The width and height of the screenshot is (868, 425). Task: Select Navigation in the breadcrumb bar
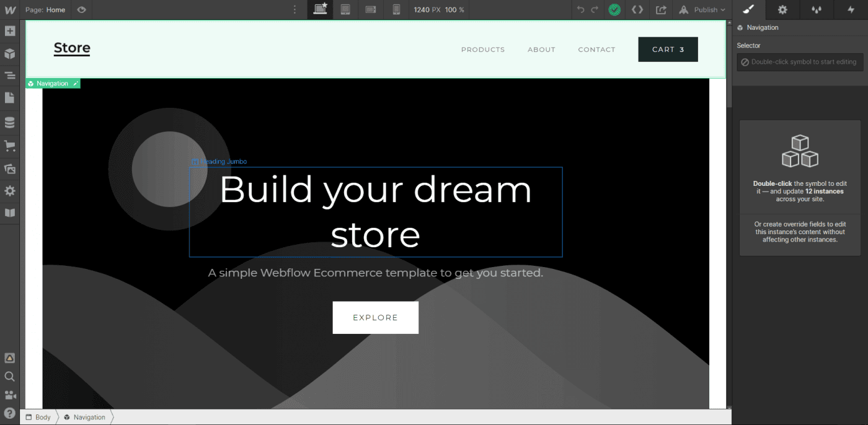click(85, 417)
